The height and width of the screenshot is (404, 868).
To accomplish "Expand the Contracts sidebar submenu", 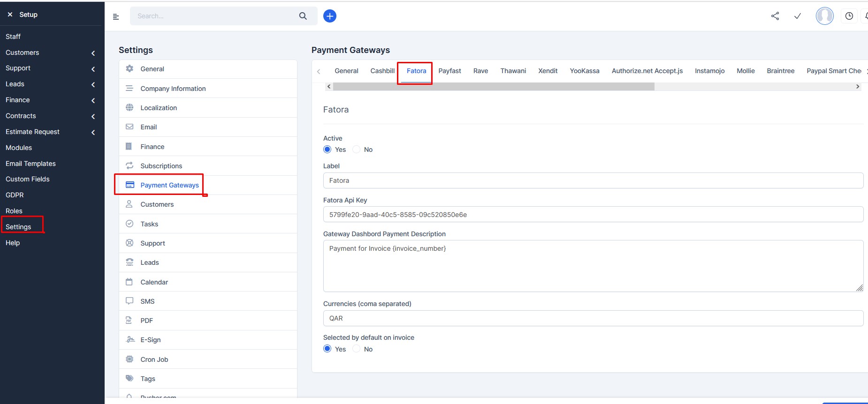I will 93,116.
